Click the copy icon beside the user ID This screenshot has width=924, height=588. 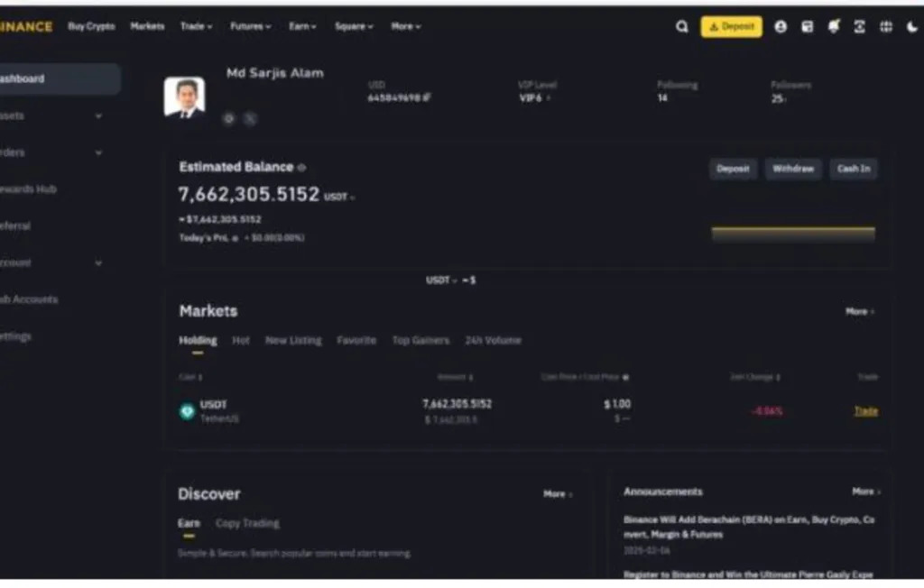pos(427,97)
